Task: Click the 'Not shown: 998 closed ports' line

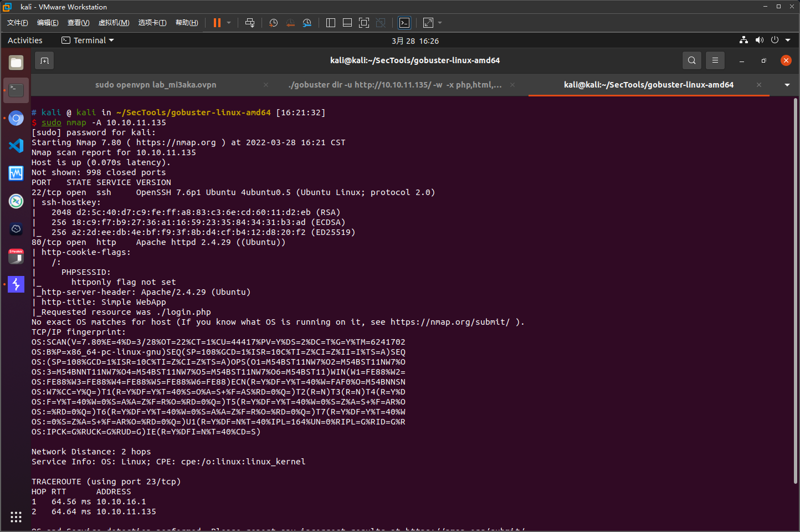Action: 99,172
